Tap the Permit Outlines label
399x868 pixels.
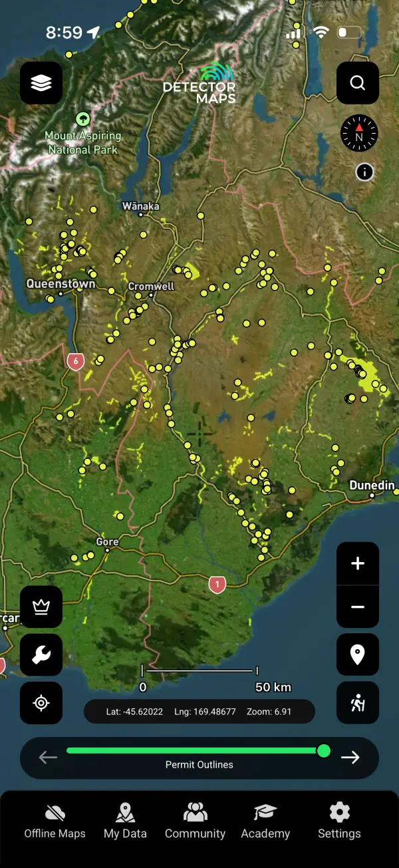(x=199, y=765)
